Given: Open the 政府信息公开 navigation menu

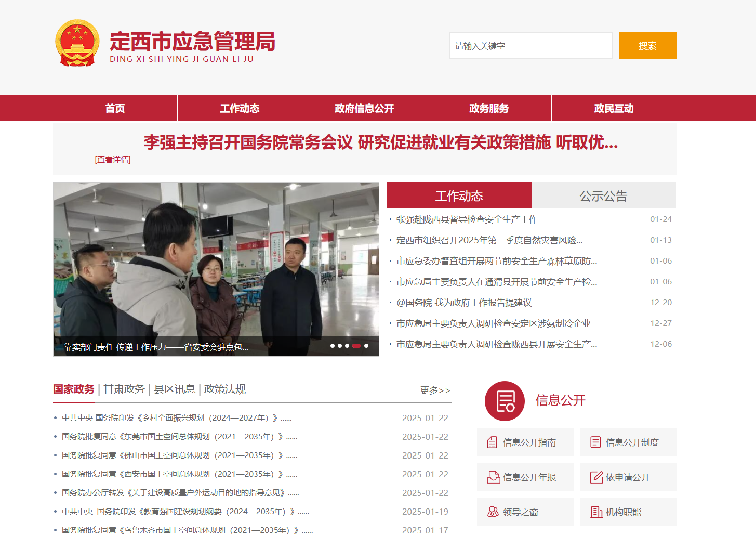Looking at the screenshot, I should pos(364,108).
